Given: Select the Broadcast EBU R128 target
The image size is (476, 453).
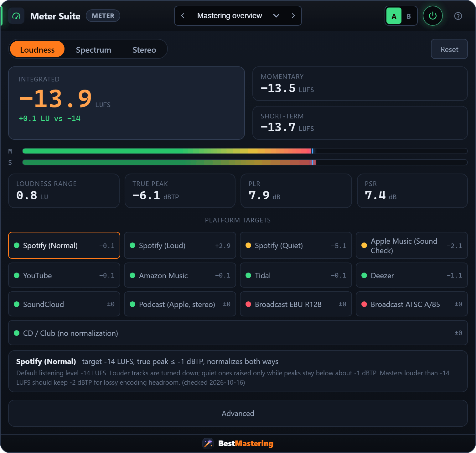Looking at the screenshot, I should 296,304.
